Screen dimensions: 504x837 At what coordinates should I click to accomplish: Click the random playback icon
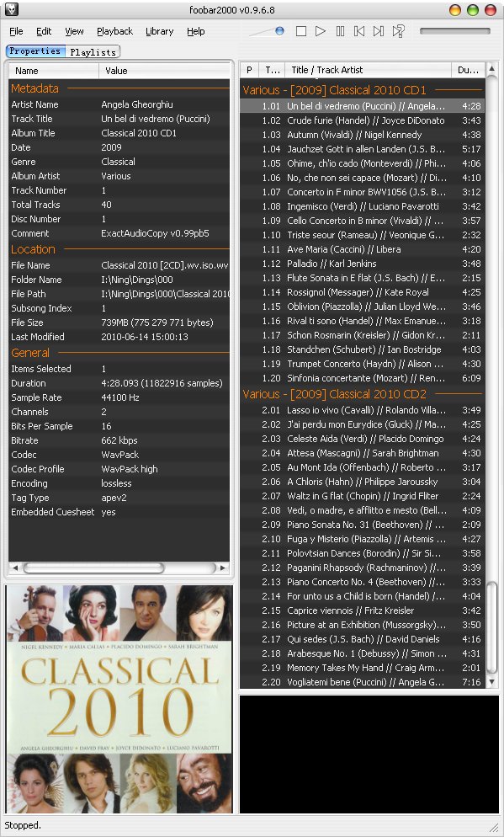(x=398, y=31)
